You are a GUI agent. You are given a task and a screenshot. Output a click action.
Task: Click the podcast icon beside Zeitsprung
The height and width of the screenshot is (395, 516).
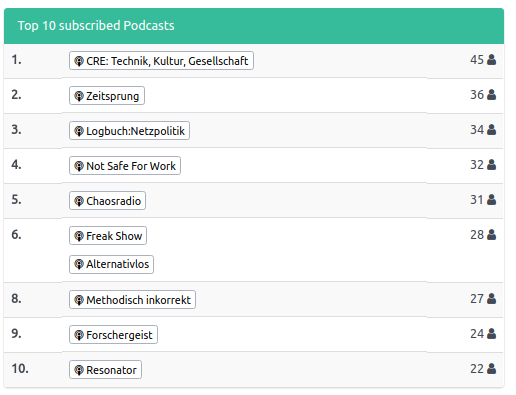click(x=79, y=96)
